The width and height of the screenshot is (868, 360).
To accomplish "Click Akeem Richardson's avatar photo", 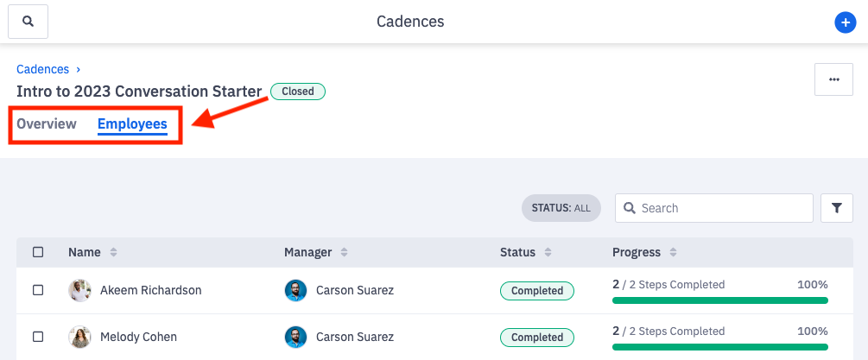I will [79, 290].
